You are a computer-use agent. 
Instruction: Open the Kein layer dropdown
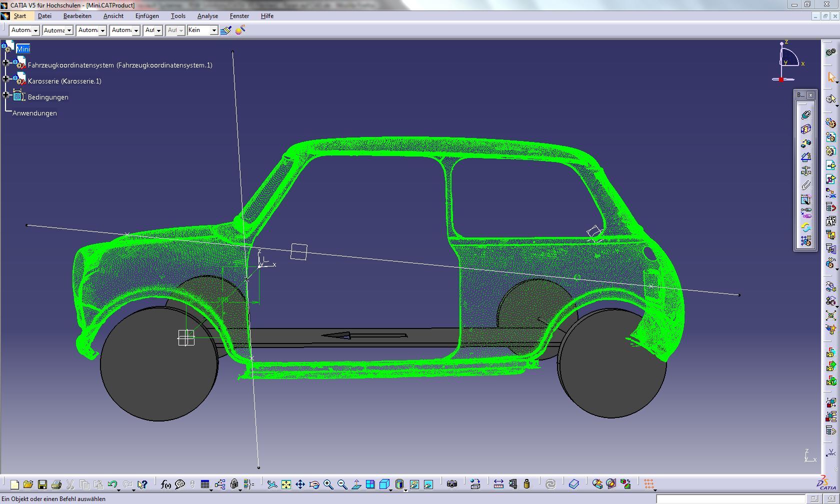(214, 30)
